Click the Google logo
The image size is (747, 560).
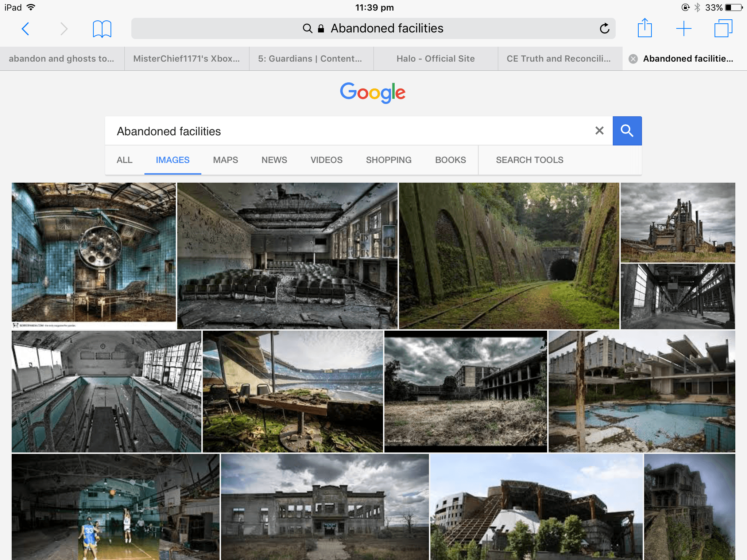pos(373,92)
